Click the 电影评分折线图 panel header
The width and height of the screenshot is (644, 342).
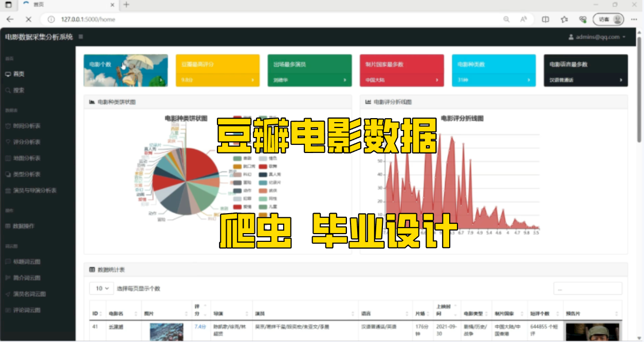click(494, 102)
